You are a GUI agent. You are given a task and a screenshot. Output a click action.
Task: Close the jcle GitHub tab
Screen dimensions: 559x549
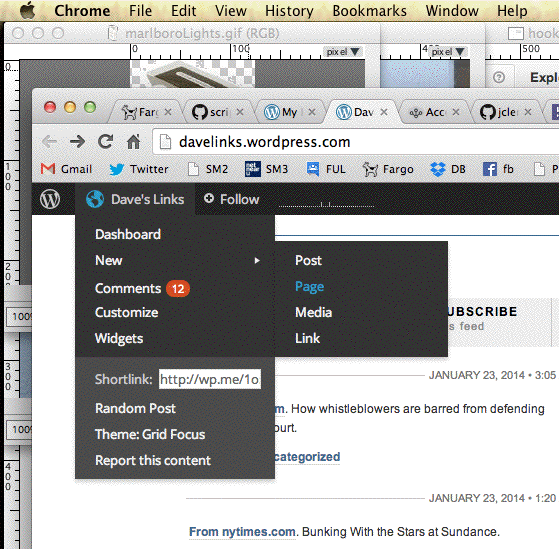point(528,112)
